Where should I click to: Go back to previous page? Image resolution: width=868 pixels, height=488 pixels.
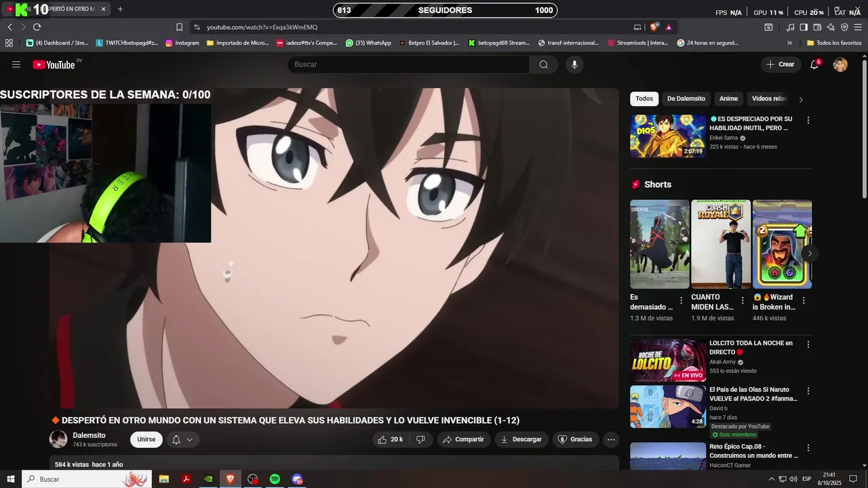point(10,27)
